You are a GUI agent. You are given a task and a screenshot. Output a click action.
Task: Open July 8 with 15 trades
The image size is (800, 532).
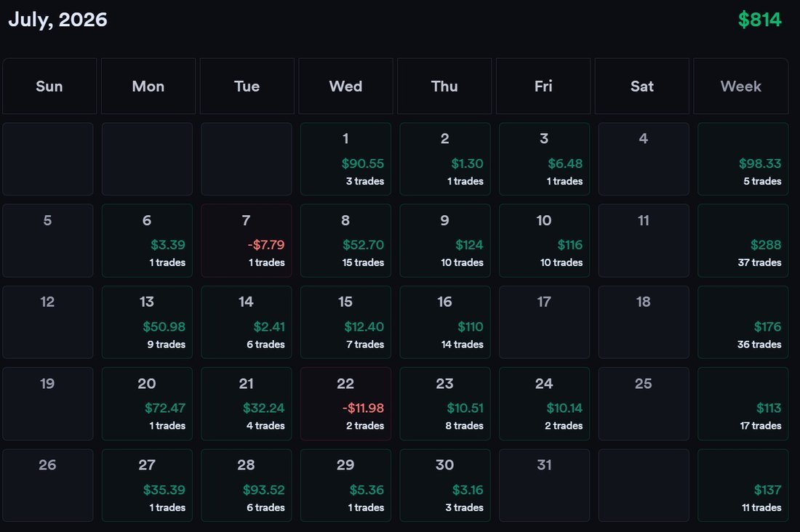(345, 241)
